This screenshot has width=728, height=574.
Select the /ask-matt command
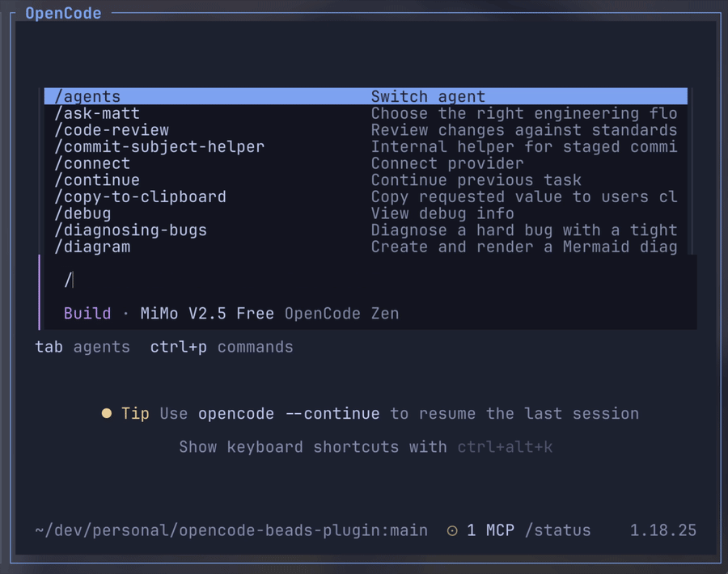[366, 112]
